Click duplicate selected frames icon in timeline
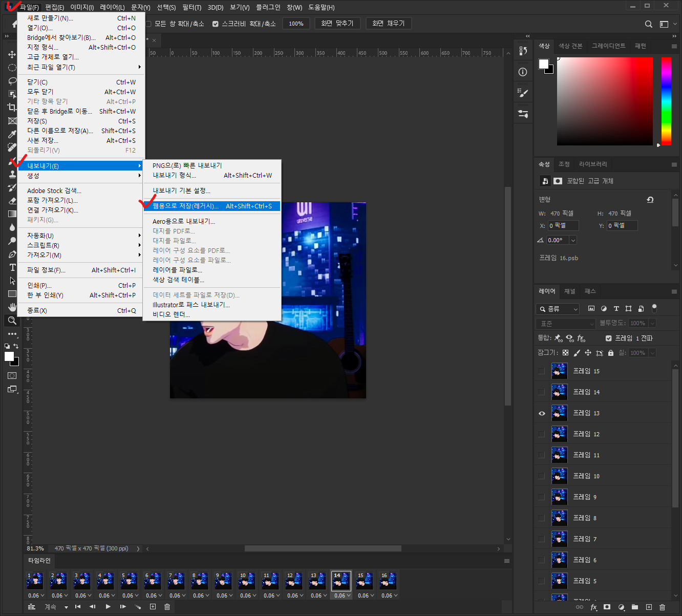 coord(153,607)
